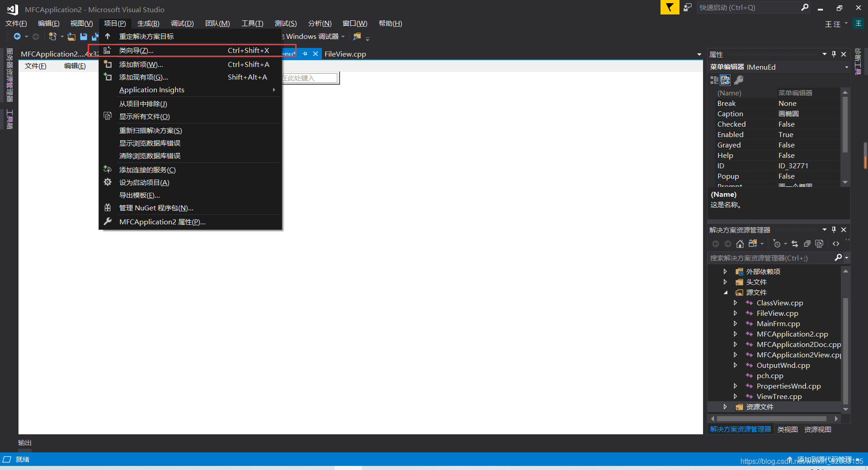Click the collapse all icon in Solution Explorer

click(807, 244)
